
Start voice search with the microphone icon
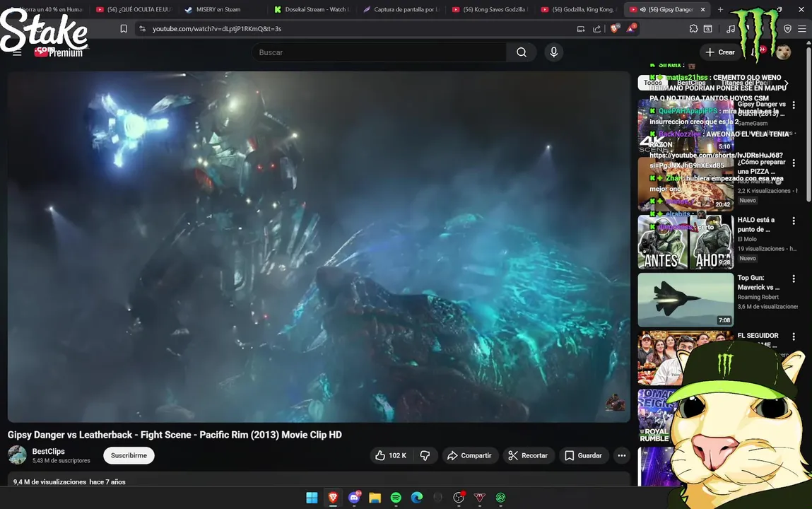553,52
